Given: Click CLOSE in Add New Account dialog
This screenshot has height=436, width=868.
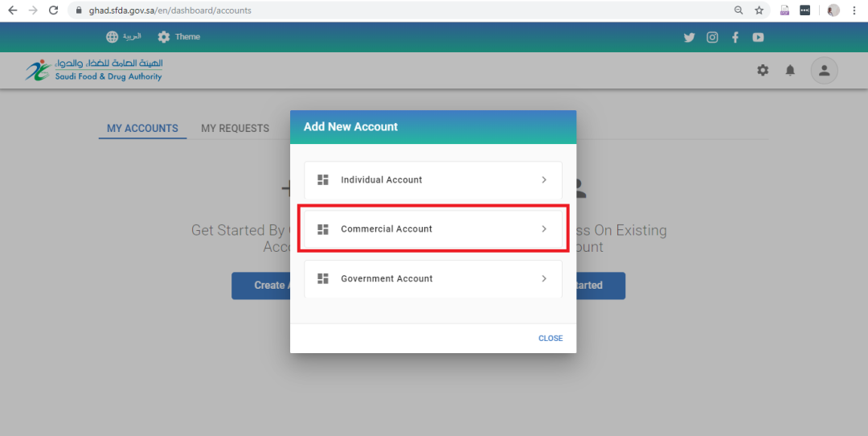Looking at the screenshot, I should [551, 338].
